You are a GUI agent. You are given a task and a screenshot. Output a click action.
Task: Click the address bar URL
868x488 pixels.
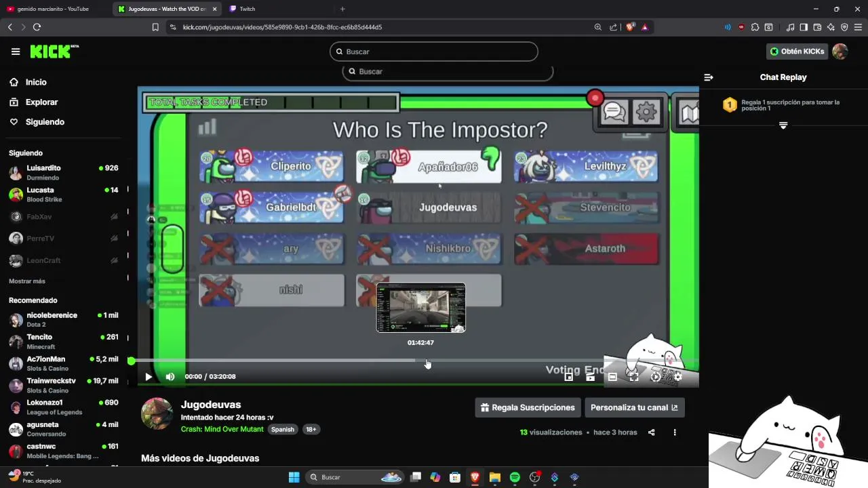click(x=282, y=27)
